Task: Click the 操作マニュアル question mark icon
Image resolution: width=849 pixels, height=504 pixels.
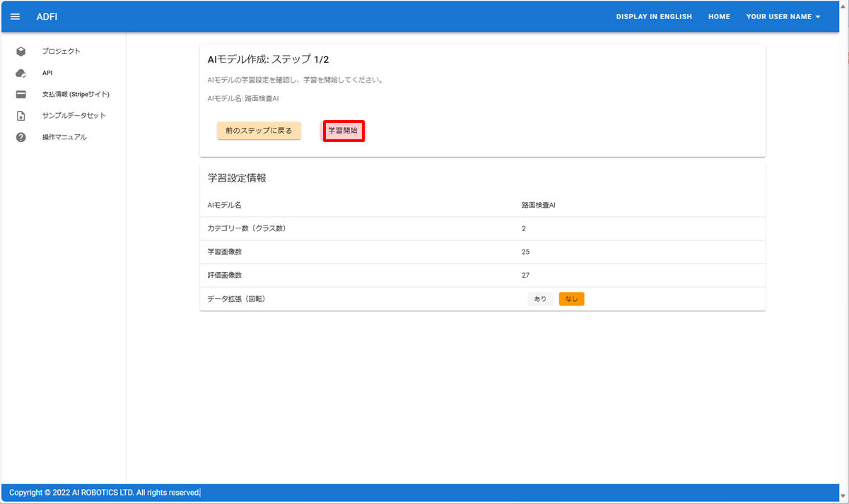Action: tap(21, 137)
